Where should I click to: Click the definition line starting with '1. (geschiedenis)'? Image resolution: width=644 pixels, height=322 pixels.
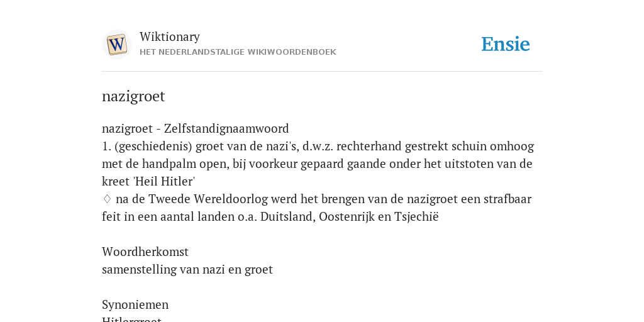318,146
